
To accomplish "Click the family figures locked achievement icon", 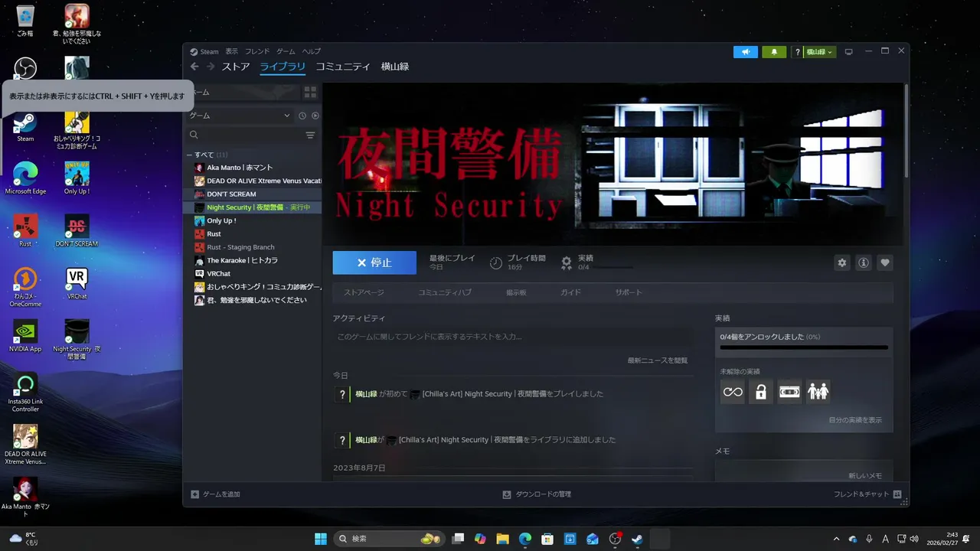I will pyautogui.click(x=818, y=392).
